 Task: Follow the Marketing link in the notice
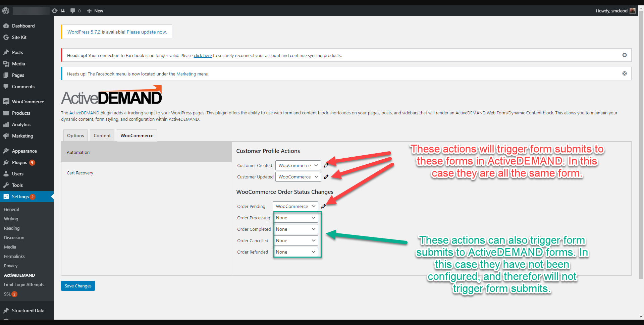coord(186,74)
